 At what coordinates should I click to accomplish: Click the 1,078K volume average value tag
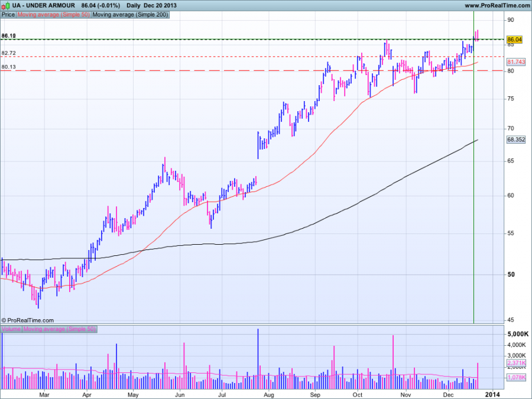pos(516,377)
